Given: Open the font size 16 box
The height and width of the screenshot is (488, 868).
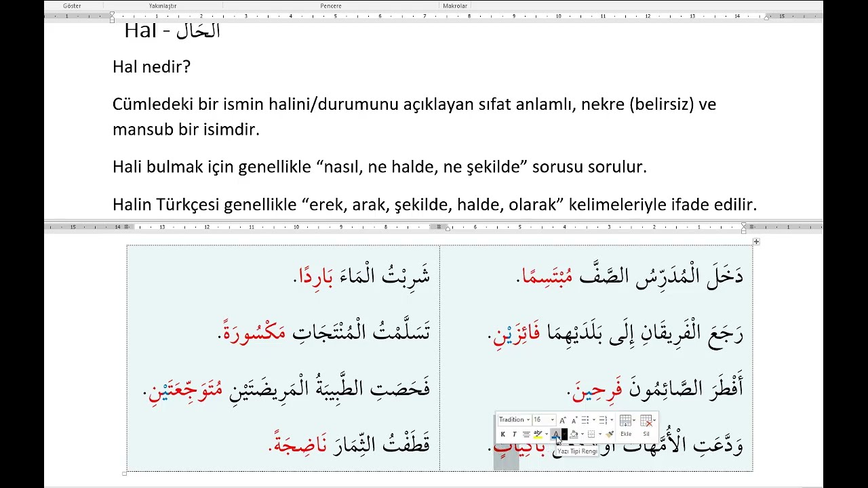Looking at the screenshot, I should click(x=545, y=420).
